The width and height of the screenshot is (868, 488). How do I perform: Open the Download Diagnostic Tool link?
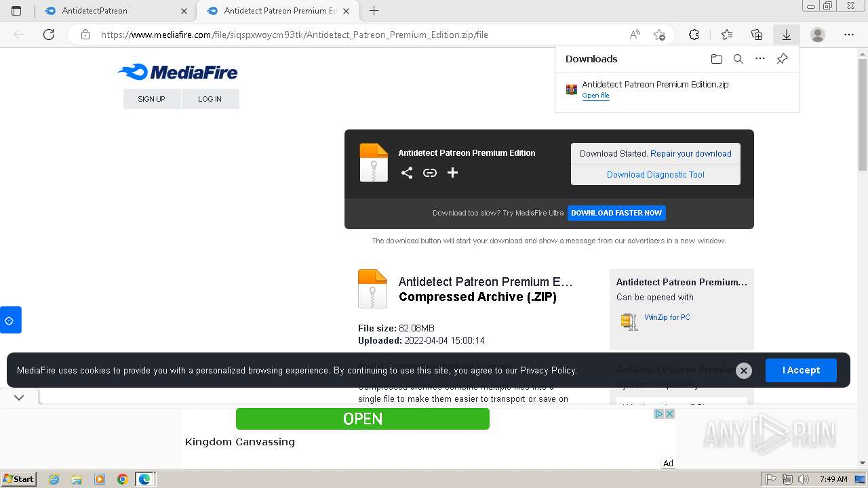point(656,175)
